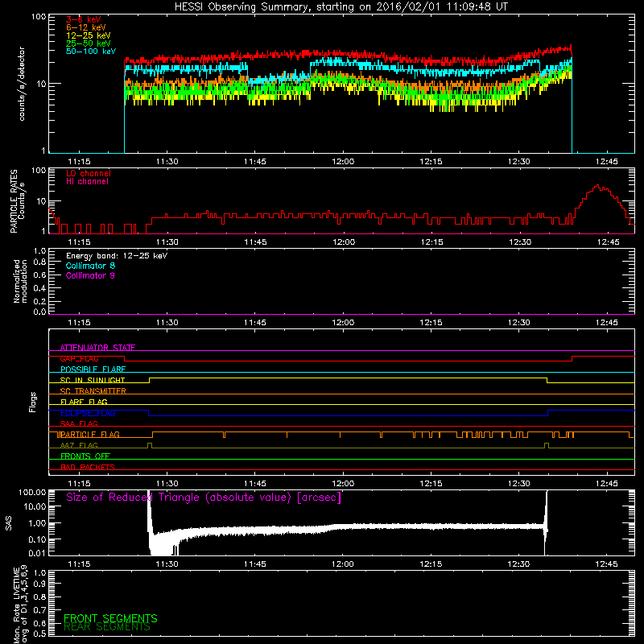Click the 0.10 tick on the SAS axis
The height and width of the screenshot is (644, 644).
(x=37, y=539)
